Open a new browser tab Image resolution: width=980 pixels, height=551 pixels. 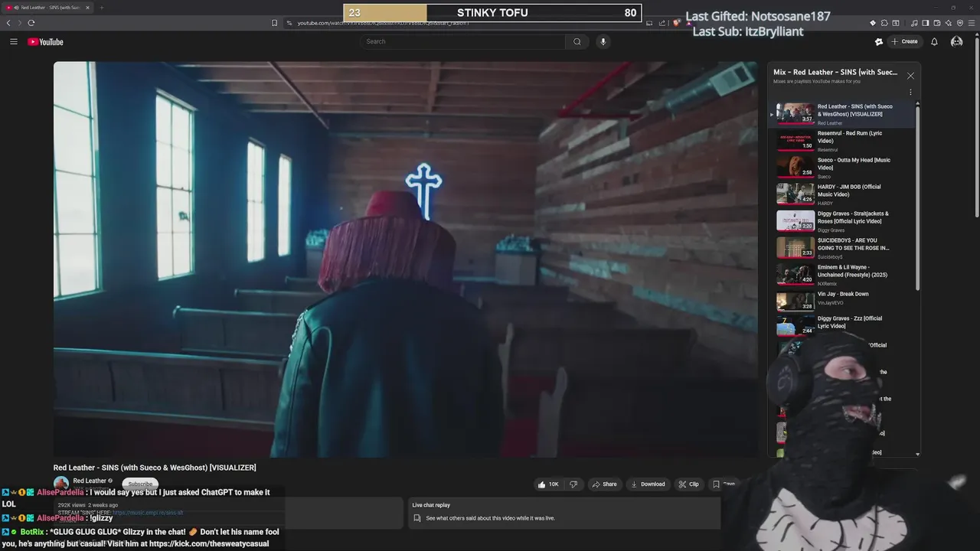click(x=101, y=8)
